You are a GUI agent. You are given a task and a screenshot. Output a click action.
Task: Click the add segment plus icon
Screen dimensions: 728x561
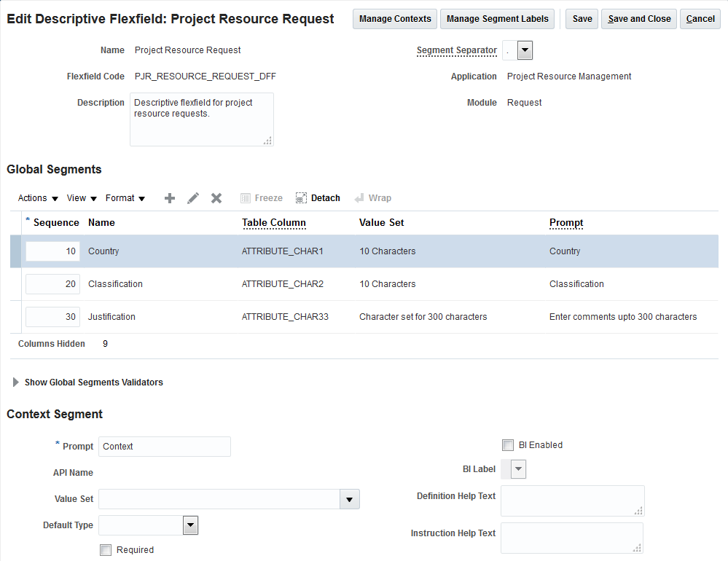(x=170, y=198)
